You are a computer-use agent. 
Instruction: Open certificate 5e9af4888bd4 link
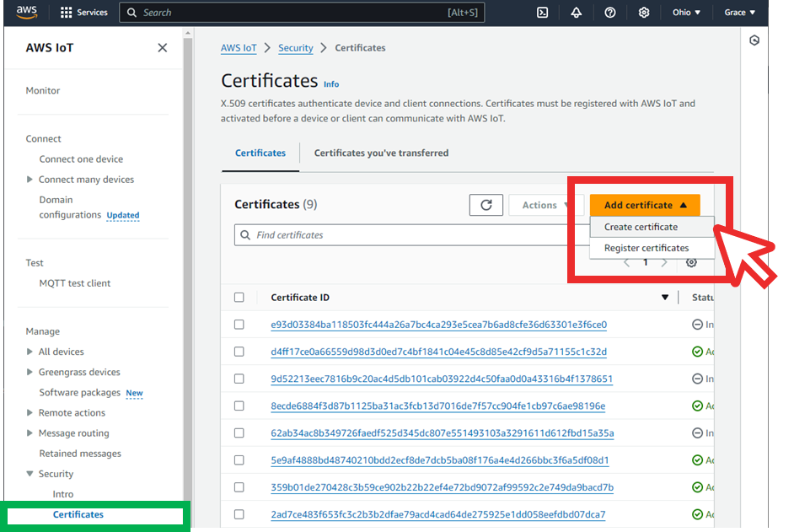coord(439,460)
